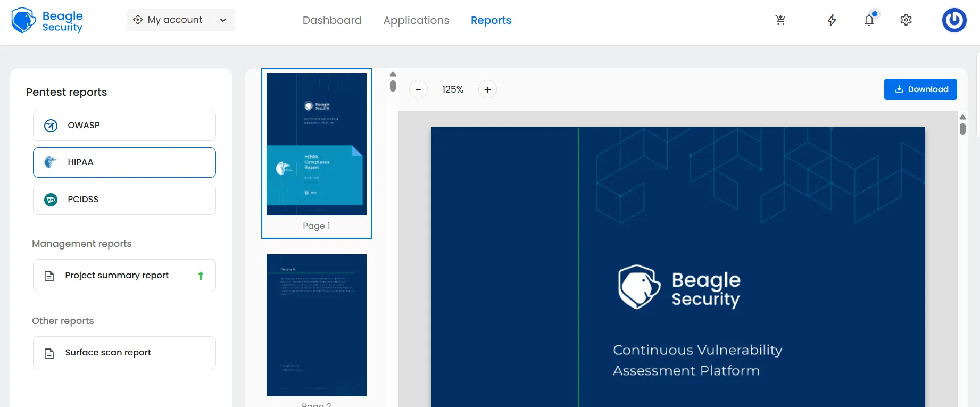
Task: Click the green PCI icon
Action: click(x=51, y=200)
